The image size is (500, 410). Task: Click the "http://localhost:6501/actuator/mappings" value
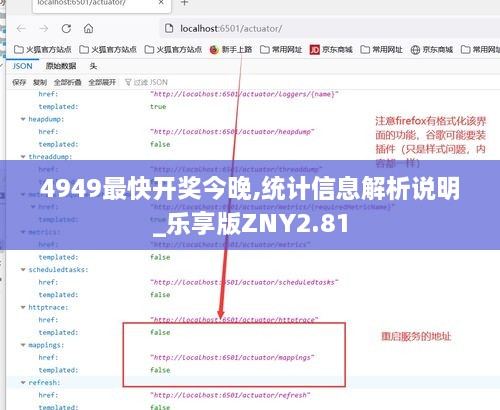tap(232, 357)
